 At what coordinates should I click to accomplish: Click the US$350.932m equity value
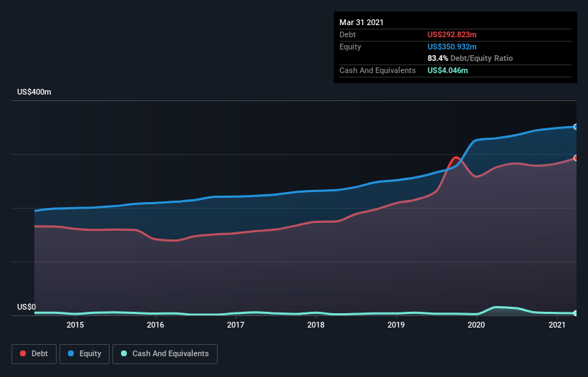click(x=452, y=47)
